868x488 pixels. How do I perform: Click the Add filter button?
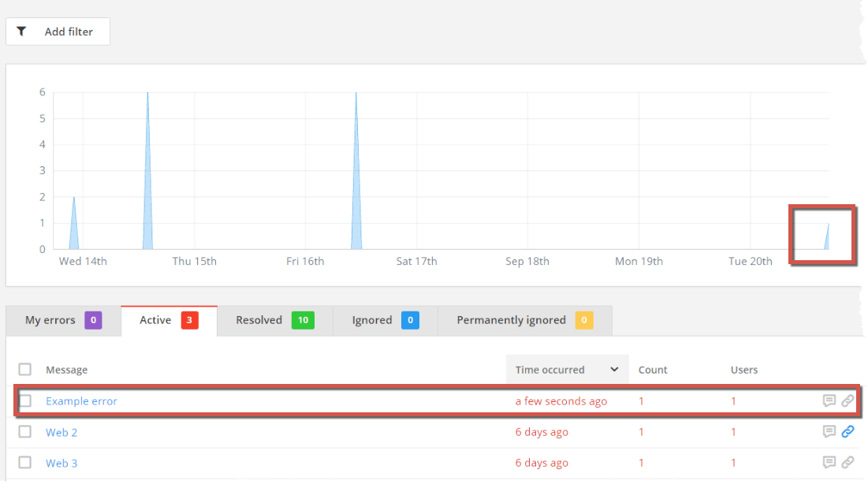point(58,31)
